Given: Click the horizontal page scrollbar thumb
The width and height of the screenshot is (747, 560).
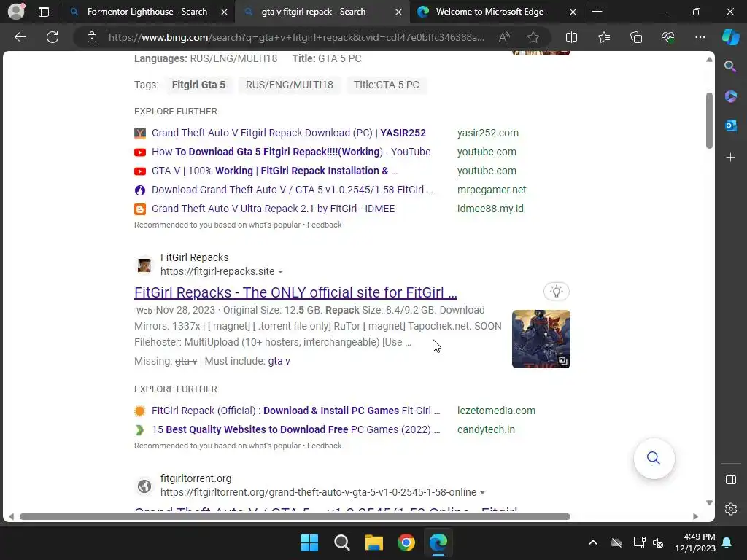Looking at the screenshot, I should click(x=295, y=517).
